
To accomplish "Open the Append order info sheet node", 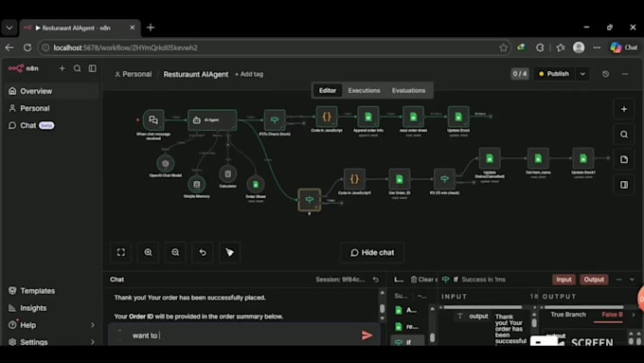I will (368, 117).
